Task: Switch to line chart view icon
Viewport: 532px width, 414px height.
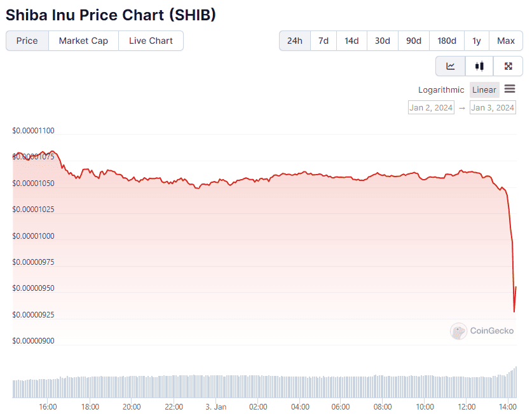Action: 451,66
